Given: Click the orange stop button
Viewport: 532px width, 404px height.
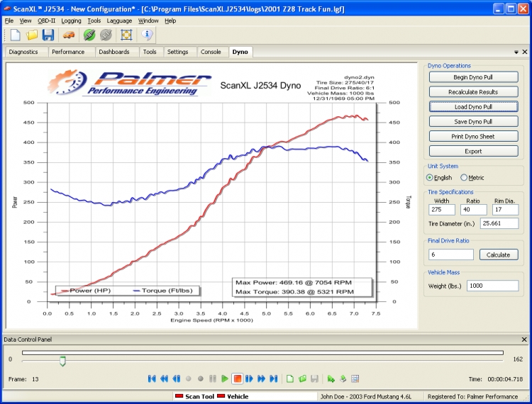Looking at the screenshot, I should click(x=238, y=378).
